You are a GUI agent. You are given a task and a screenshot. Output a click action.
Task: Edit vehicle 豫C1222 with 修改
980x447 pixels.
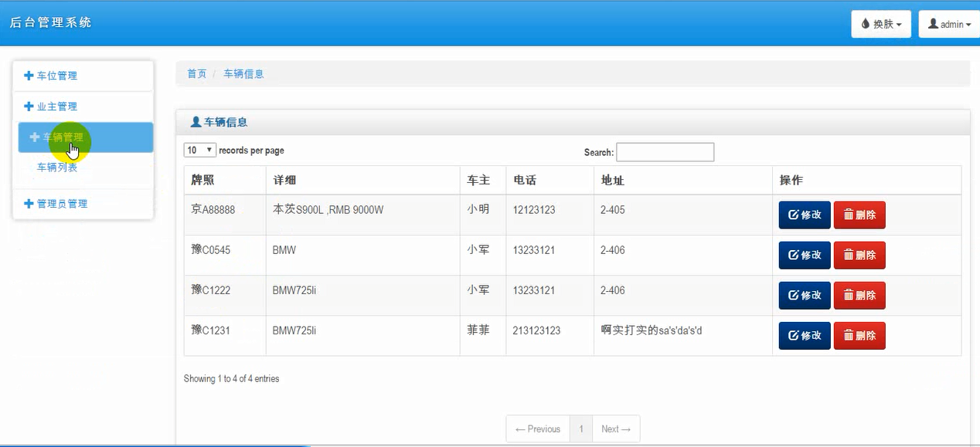(805, 295)
